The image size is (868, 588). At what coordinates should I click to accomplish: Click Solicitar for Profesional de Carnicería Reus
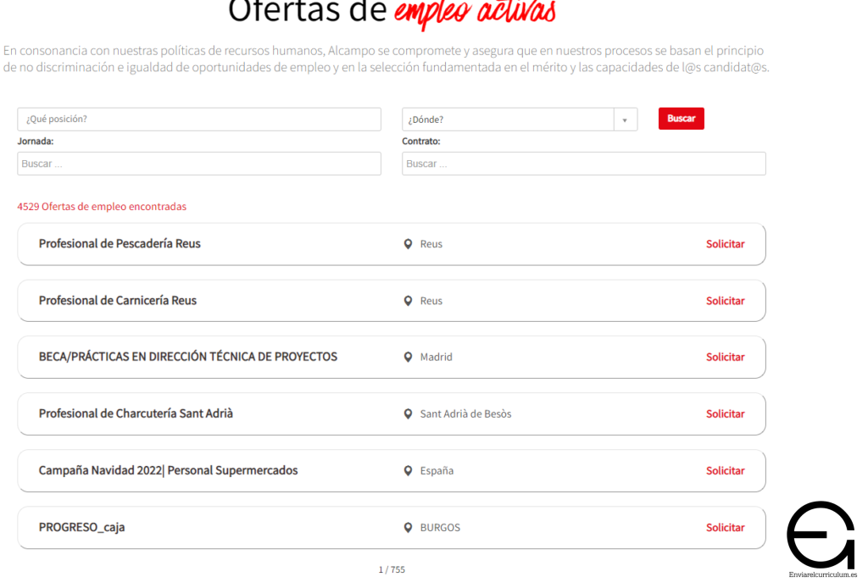click(725, 301)
